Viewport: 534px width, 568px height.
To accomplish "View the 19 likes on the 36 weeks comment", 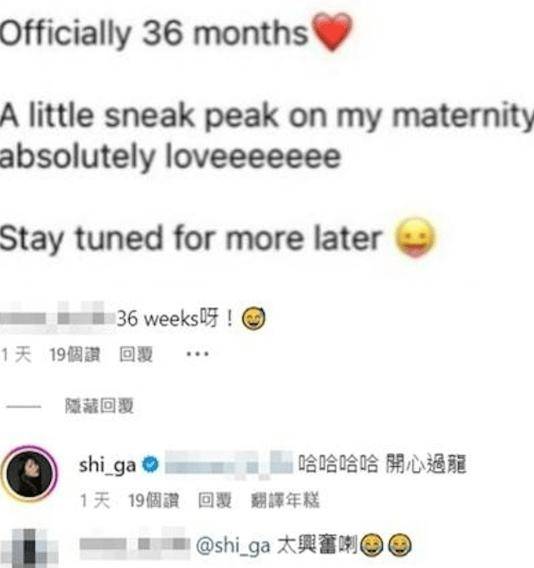I will tap(75, 355).
